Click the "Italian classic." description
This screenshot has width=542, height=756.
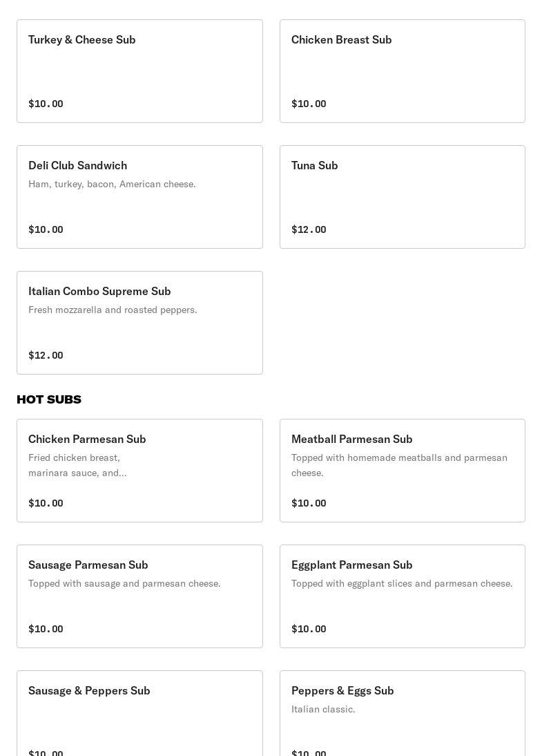pyautogui.click(x=323, y=709)
